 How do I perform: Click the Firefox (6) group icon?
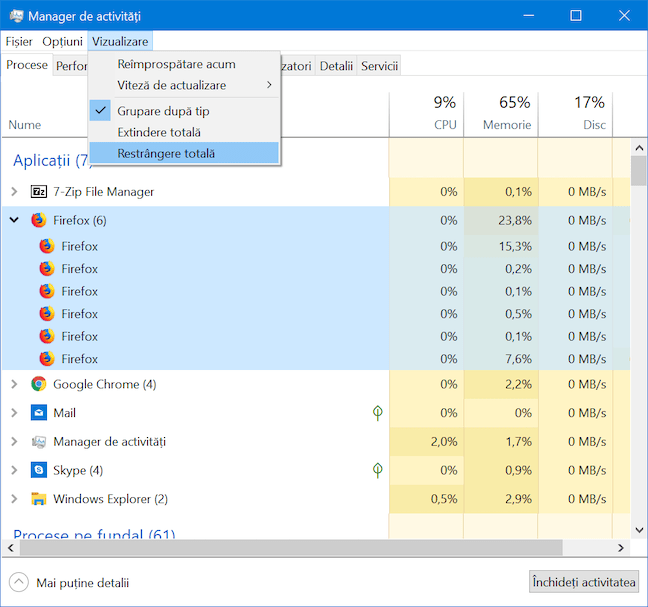[x=38, y=220]
